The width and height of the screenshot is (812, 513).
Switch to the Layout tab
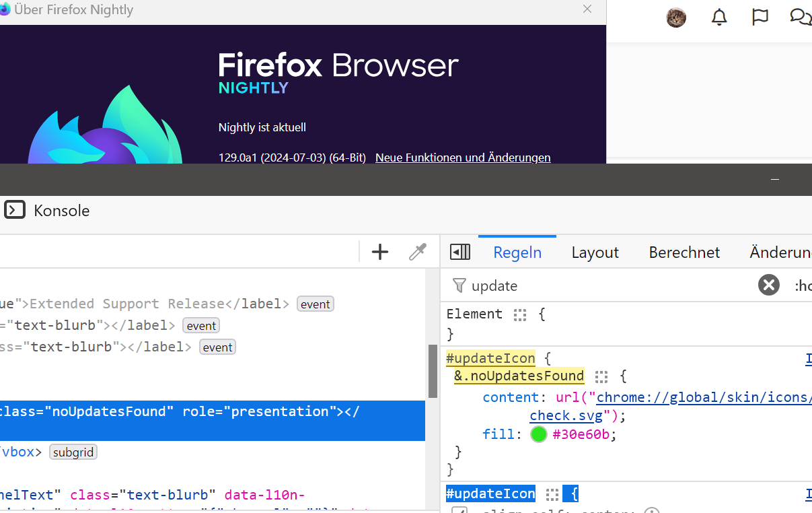[x=595, y=252]
